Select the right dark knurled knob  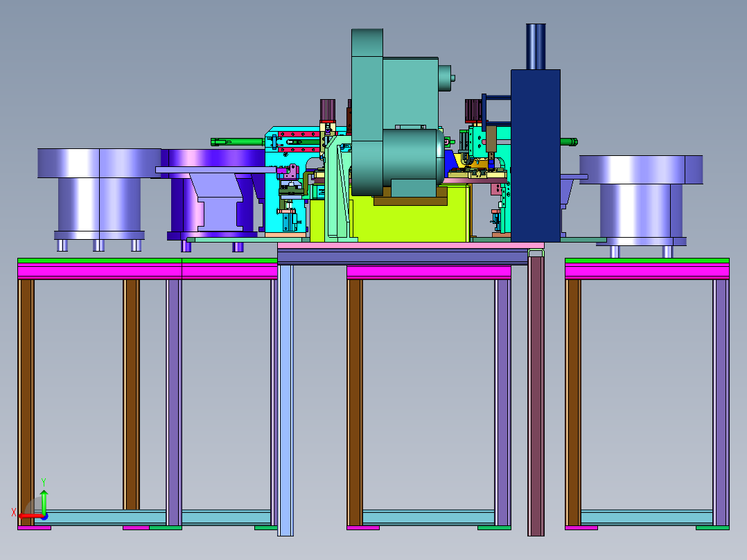pos(473,111)
